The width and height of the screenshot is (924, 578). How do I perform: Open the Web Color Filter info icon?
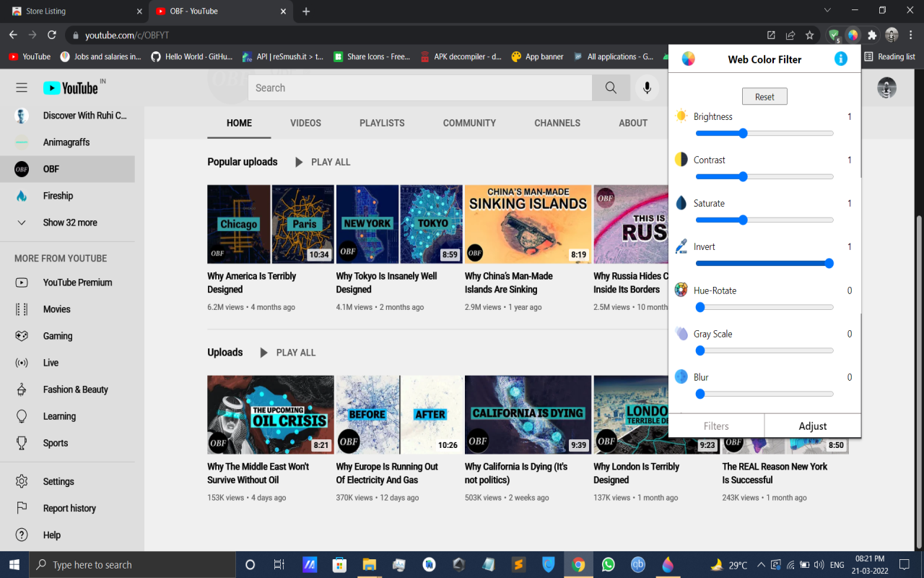840,59
